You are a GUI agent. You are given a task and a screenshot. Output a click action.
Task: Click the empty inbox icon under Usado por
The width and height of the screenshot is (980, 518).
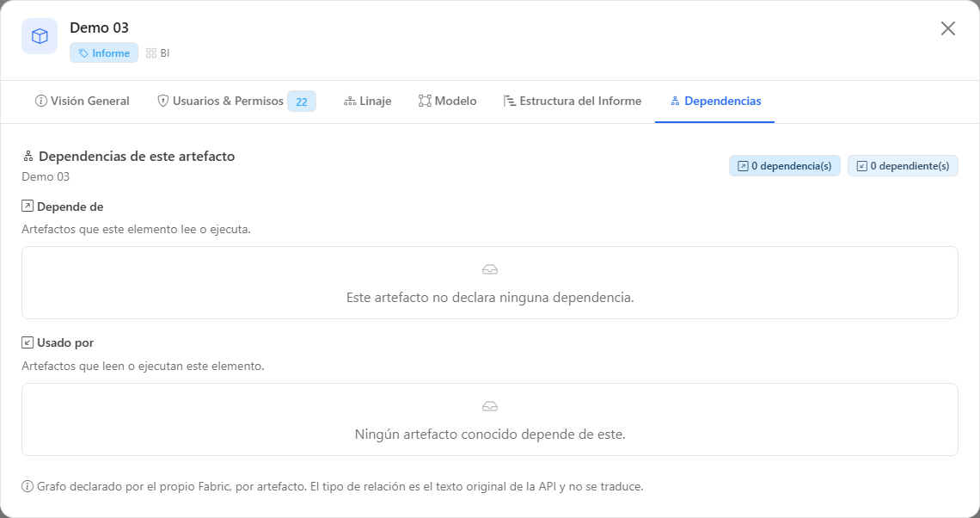[490, 407]
